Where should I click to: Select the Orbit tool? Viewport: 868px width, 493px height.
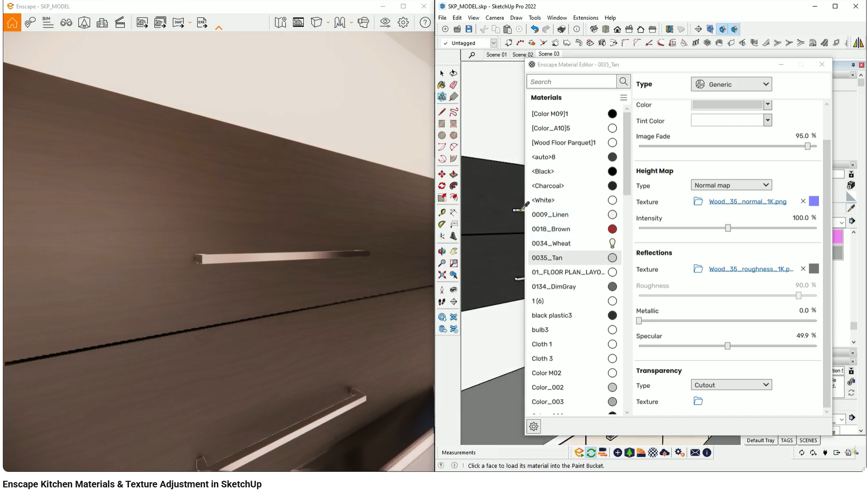442,251
